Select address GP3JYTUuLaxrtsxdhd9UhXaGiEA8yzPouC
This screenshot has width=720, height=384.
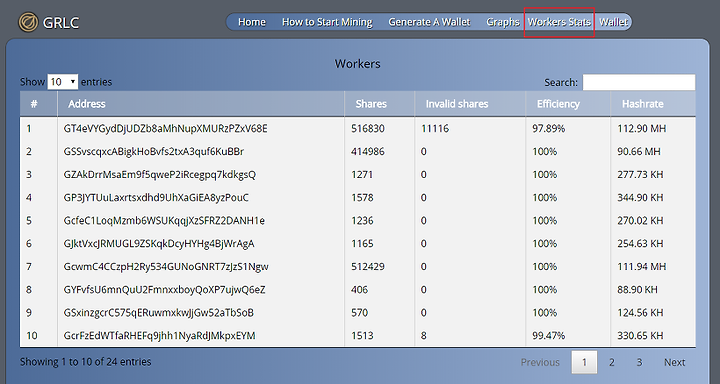tap(156, 198)
